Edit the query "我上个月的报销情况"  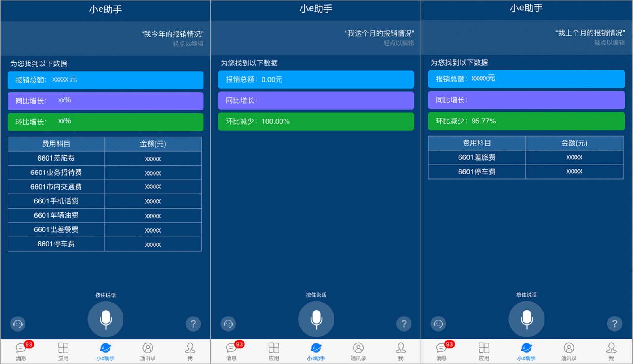click(x=590, y=33)
